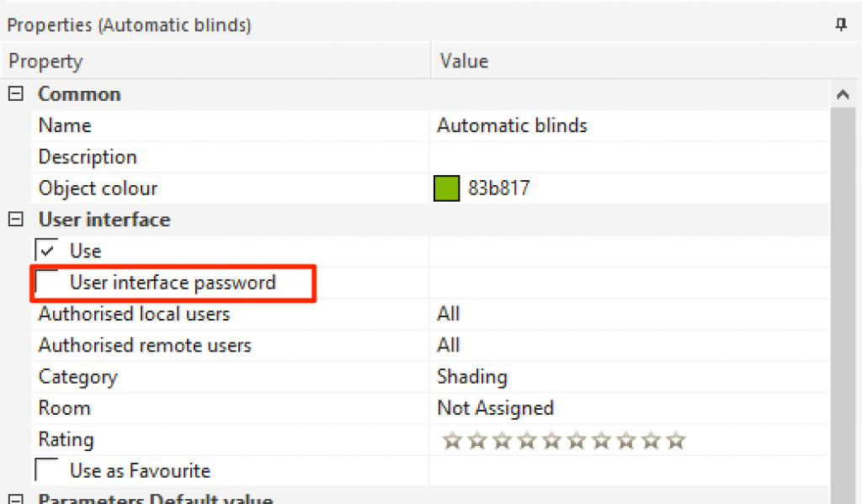Image resolution: width=862 pixels, height=504 pixels.
Task: Click the scrollbar up arrow
Action: (843, 95)
